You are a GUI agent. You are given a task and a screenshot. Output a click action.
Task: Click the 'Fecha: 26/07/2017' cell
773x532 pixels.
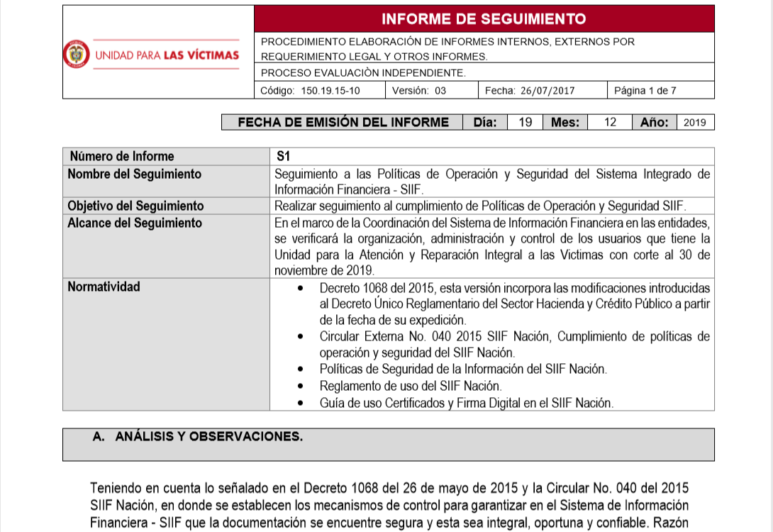click(543, 90)
